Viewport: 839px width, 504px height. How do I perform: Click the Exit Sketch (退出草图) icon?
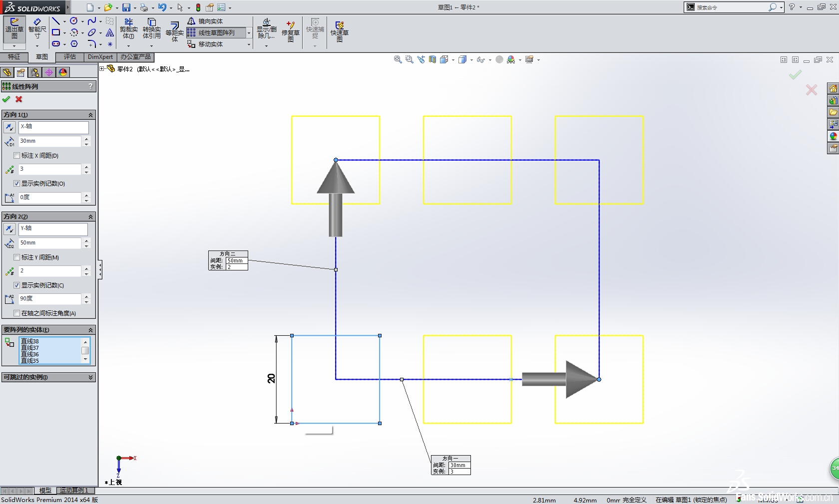coord(14,29)
